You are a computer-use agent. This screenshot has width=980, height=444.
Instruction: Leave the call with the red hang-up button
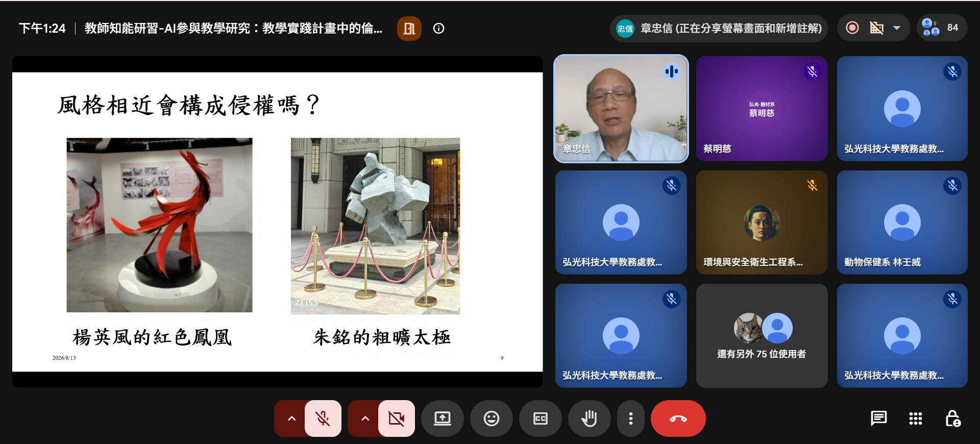678,419
